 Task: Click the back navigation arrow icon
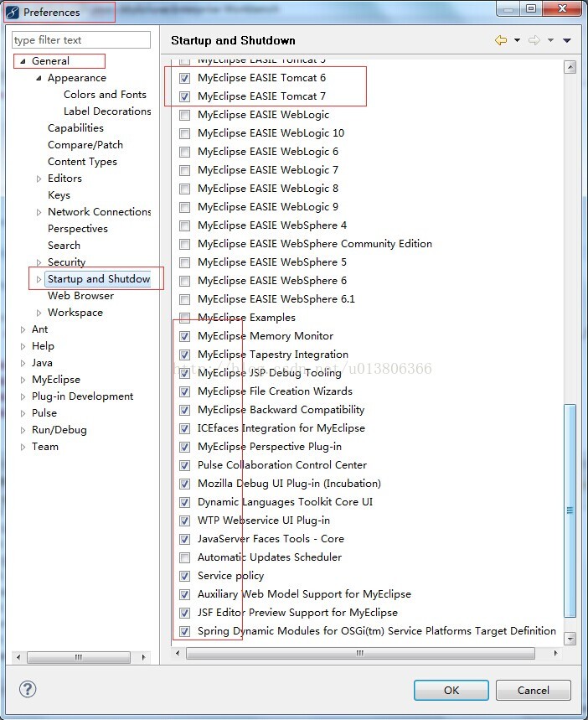pos(501,40)
